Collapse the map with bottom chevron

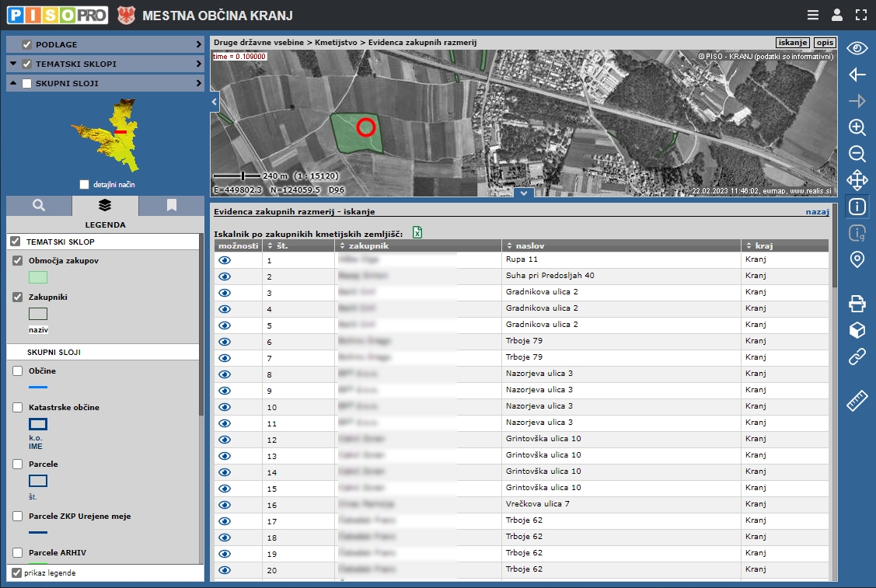(x=524, y=193)
